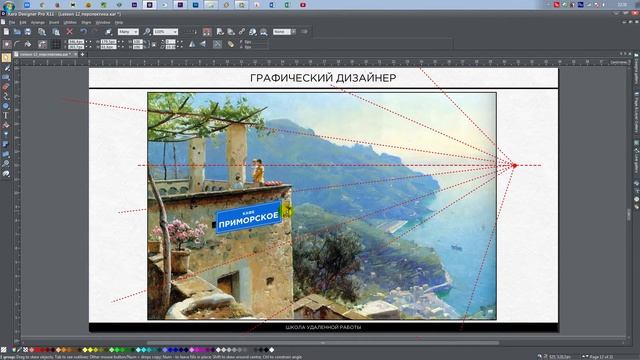Click the width input field

[x=108, y=42]
